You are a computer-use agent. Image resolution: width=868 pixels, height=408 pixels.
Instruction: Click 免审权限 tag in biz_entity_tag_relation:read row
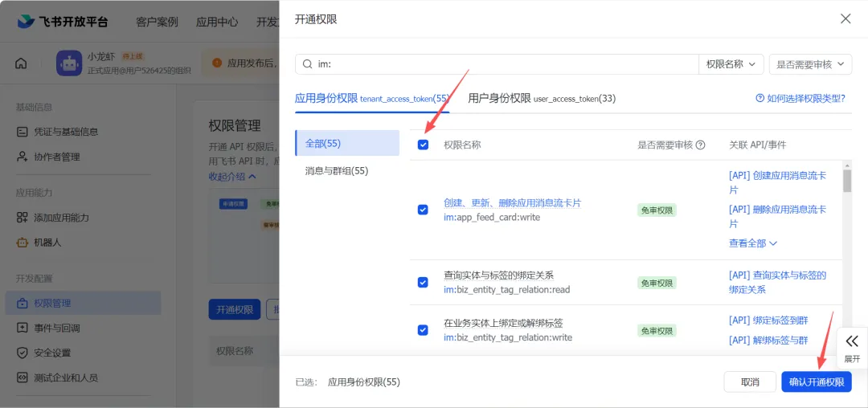tap(657, 283)
